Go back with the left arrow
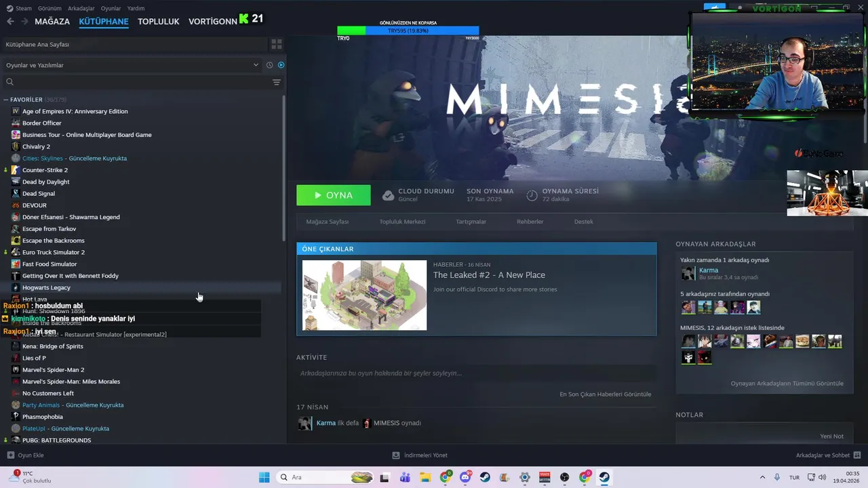Image resolution: width=868 pixels, height=488 pixels. 10,21
